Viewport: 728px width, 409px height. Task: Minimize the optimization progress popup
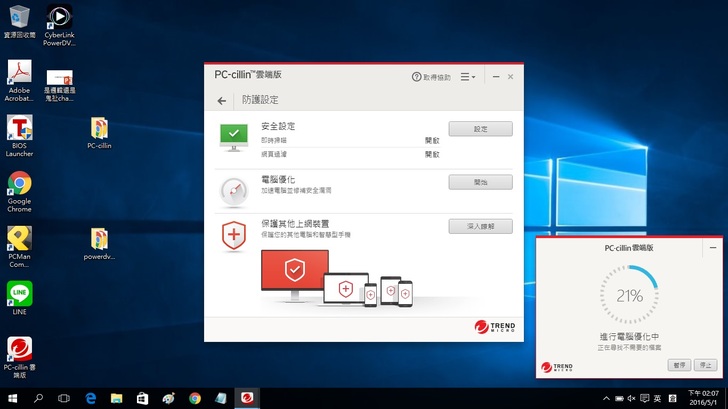point(713,248)
